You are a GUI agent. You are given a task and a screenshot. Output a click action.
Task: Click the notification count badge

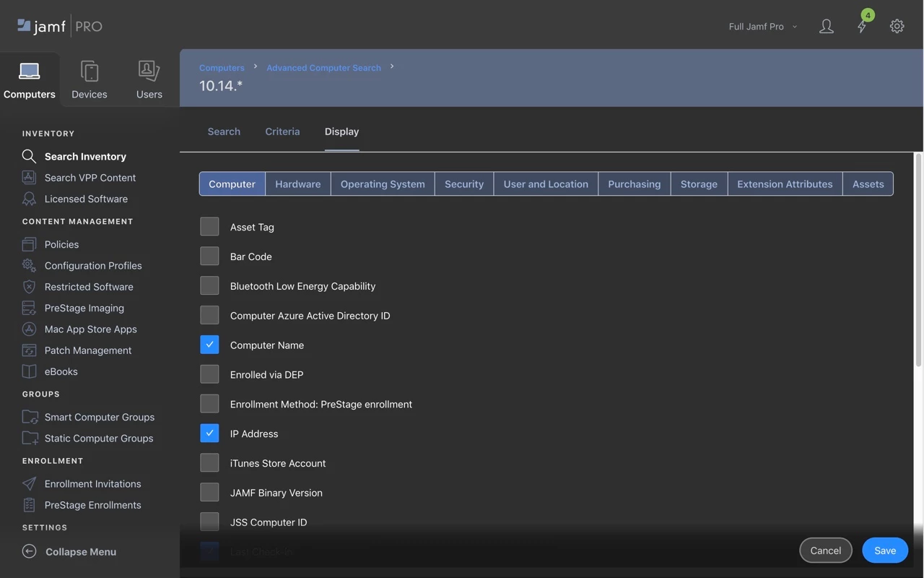868,14
